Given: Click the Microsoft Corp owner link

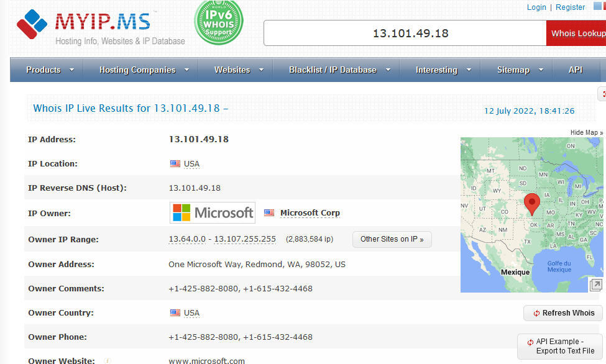Looking at the screenshot, I should [310, 213].
